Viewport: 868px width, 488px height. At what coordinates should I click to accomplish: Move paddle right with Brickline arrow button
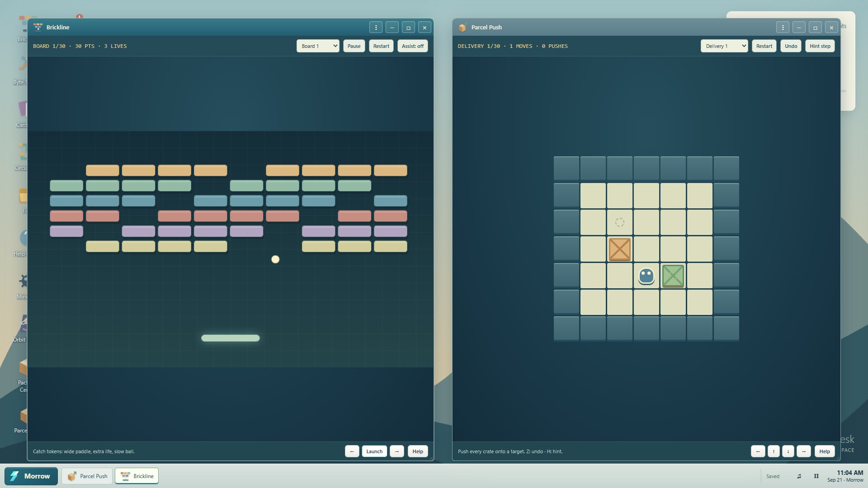396,451
